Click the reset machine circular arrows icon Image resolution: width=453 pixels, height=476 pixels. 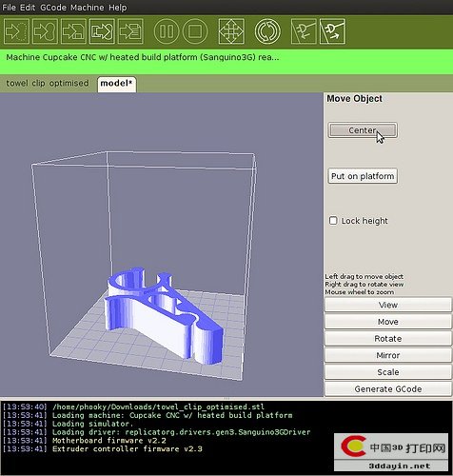[x=267, y=31]
